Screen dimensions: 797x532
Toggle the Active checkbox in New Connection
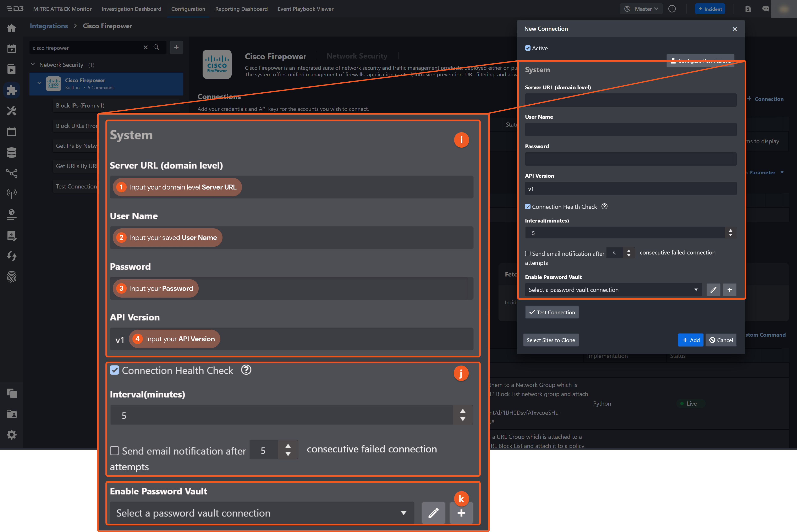pyautogui.click(x=528, y=48)
